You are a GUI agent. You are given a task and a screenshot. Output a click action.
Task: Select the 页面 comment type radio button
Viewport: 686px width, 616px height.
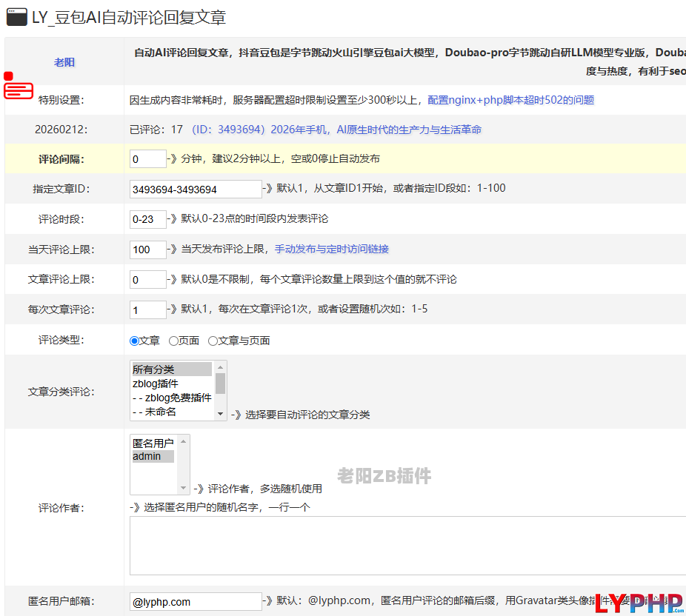(173, 341)
